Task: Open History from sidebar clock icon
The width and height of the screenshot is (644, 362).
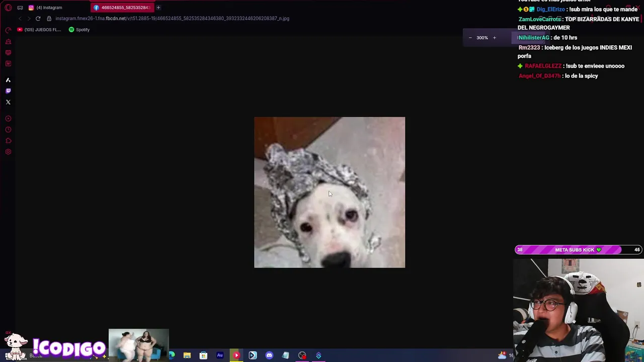Action: (8, 130)
